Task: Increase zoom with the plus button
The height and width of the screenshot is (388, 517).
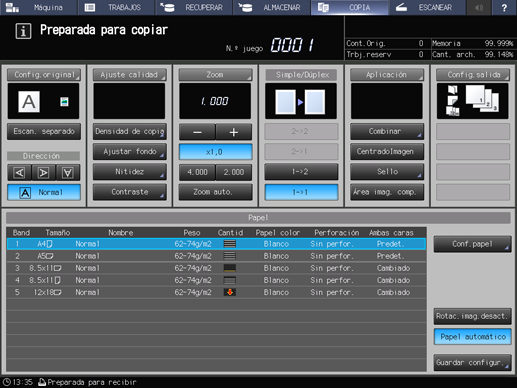Action: (234, 132)
